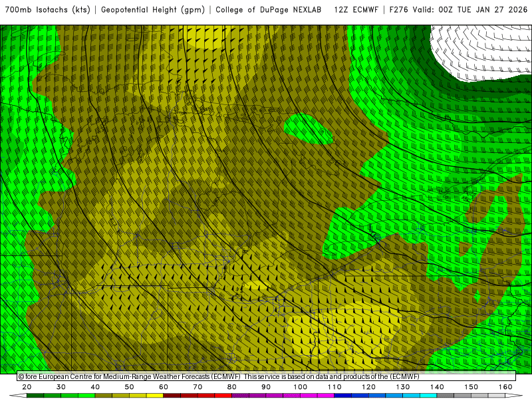Click the olive swatch just after 40

pos(104,396)
